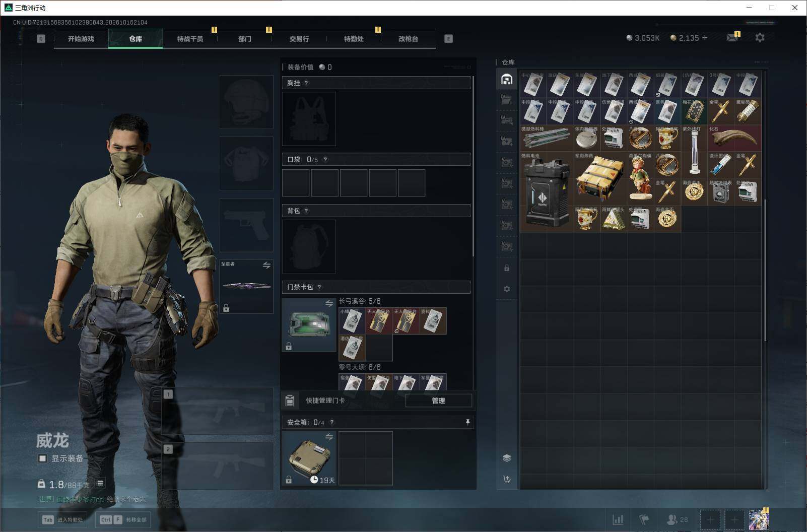
Task: Toggle swap arrows on 坠星者 melee slot
Action: 266,265
